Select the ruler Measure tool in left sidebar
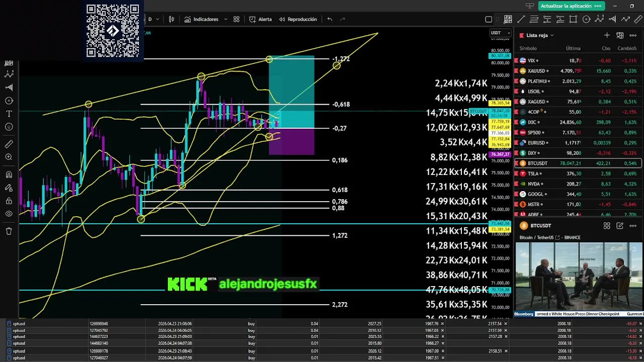This screenshot has width=644, height=362. pyautogui.click(x=9, y=144)
